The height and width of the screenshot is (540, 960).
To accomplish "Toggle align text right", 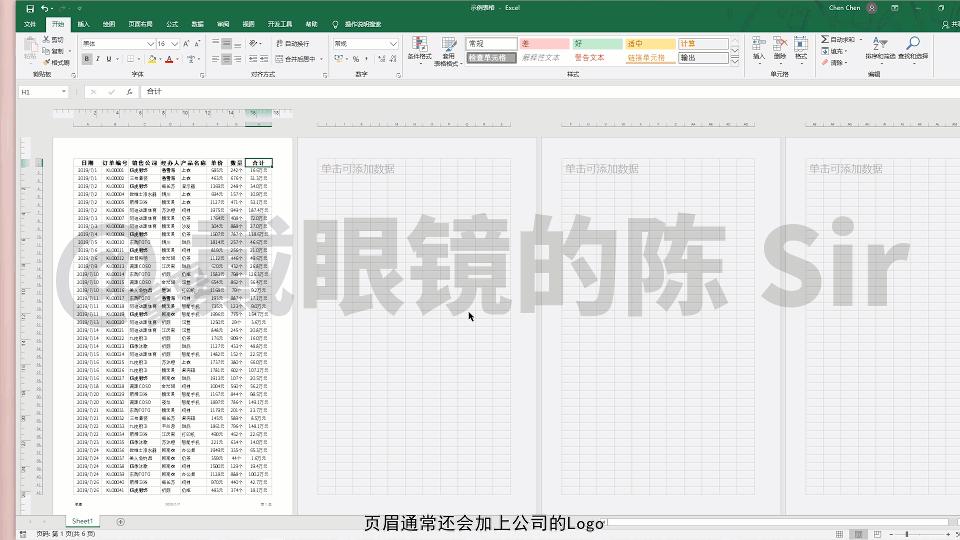I will click(238, 59).
